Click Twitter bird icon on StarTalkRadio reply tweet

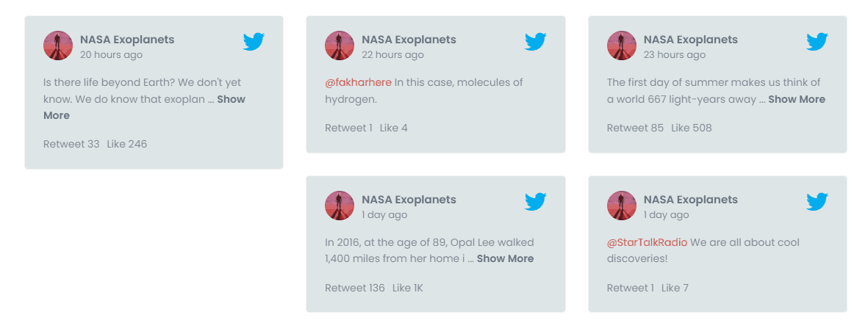pos(817,202)
